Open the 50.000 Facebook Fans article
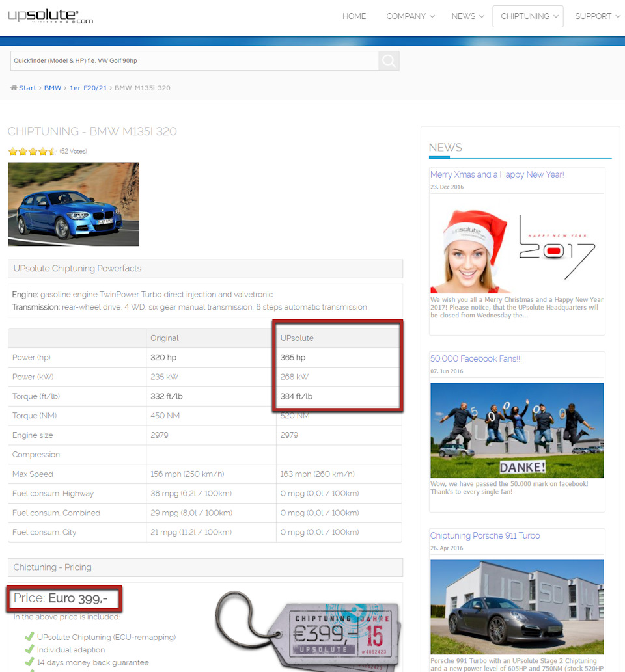Viewport: 625px width, 672px height. [x=476, y=358]
